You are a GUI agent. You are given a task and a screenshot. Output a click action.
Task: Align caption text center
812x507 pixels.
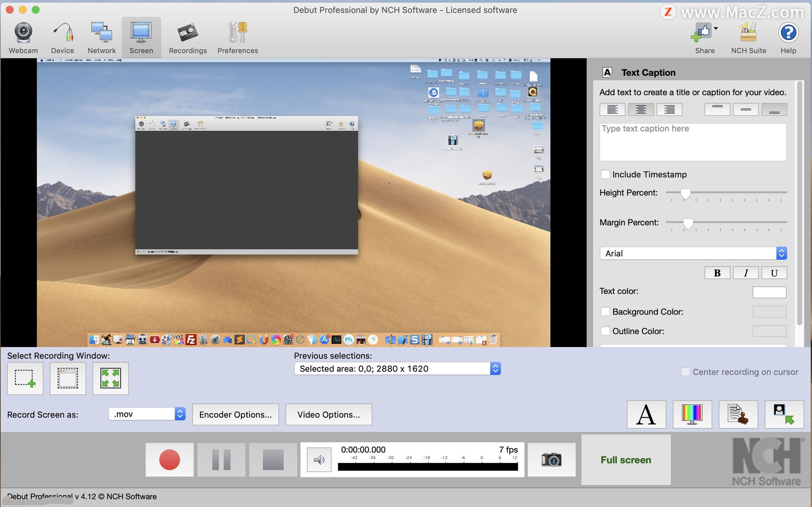pyautogui.click(x=641, y=110)
